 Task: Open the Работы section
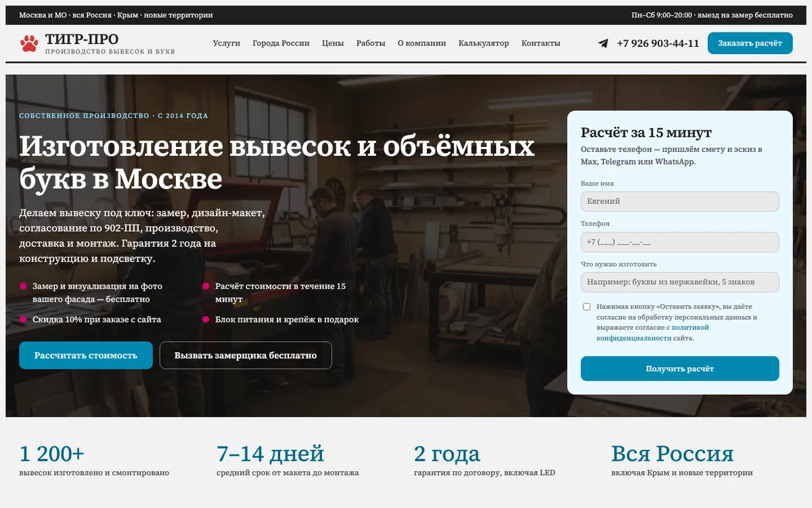pos(371,43)
